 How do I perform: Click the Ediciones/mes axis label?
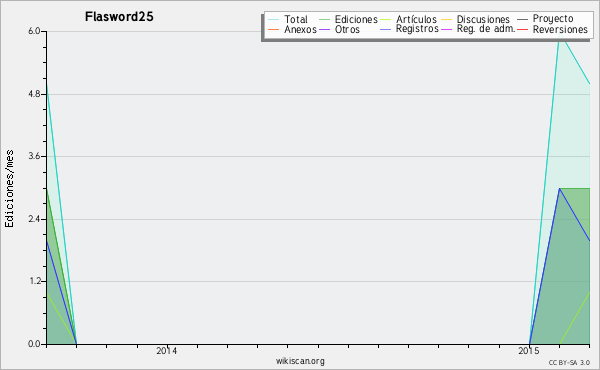click(9, 189)
